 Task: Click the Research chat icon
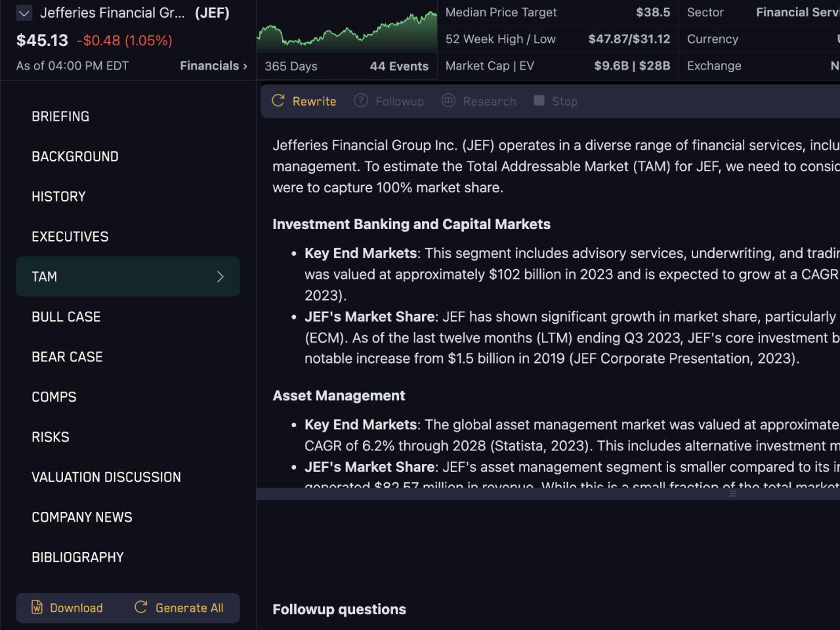[449, 100]
